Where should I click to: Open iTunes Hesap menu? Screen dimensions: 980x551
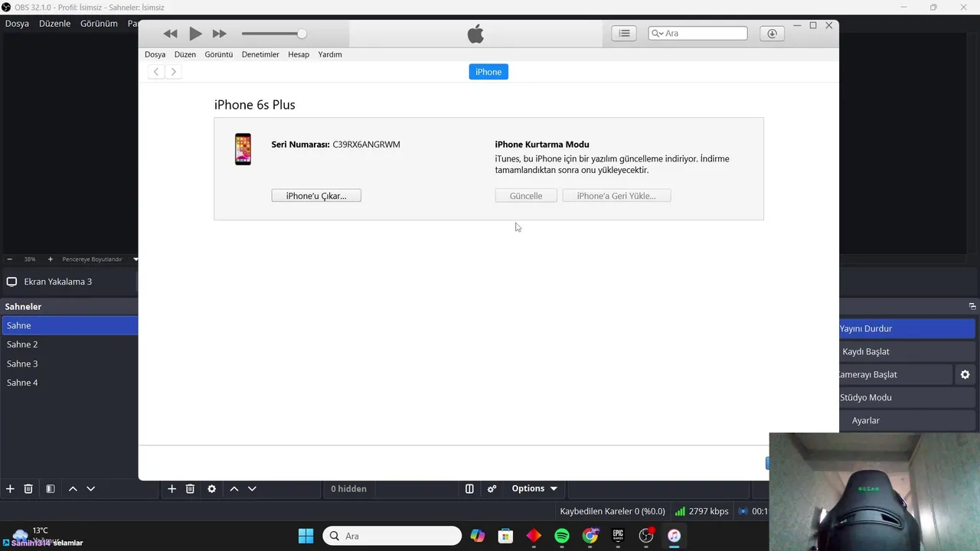coord(299,54)
